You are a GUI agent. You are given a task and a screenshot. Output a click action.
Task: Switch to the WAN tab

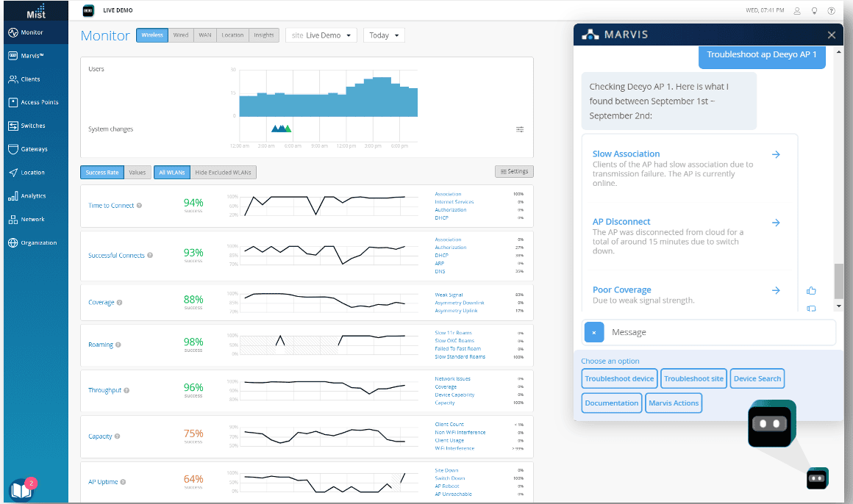pyautogui.click(x=205, y=35)
